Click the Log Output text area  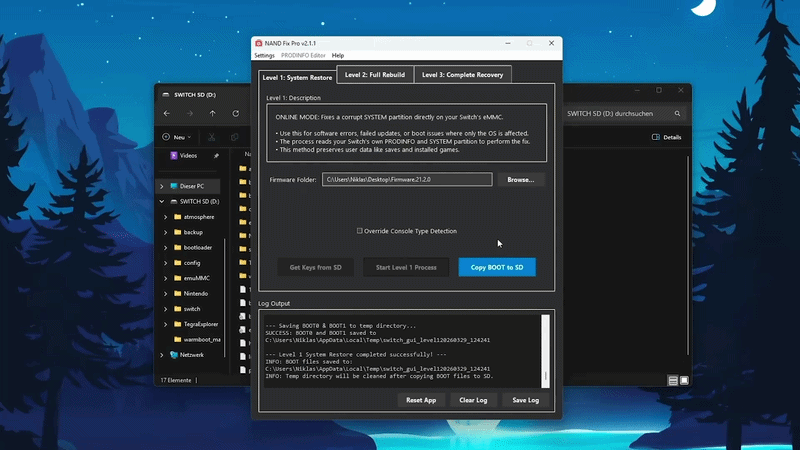tap(403, 351)
